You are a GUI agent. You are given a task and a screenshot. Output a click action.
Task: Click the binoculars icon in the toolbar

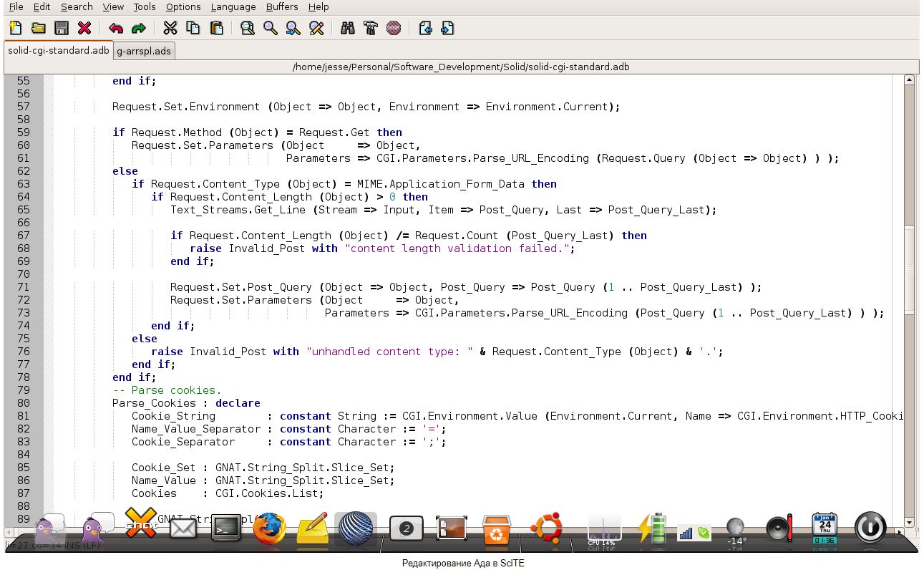[348, 28]
